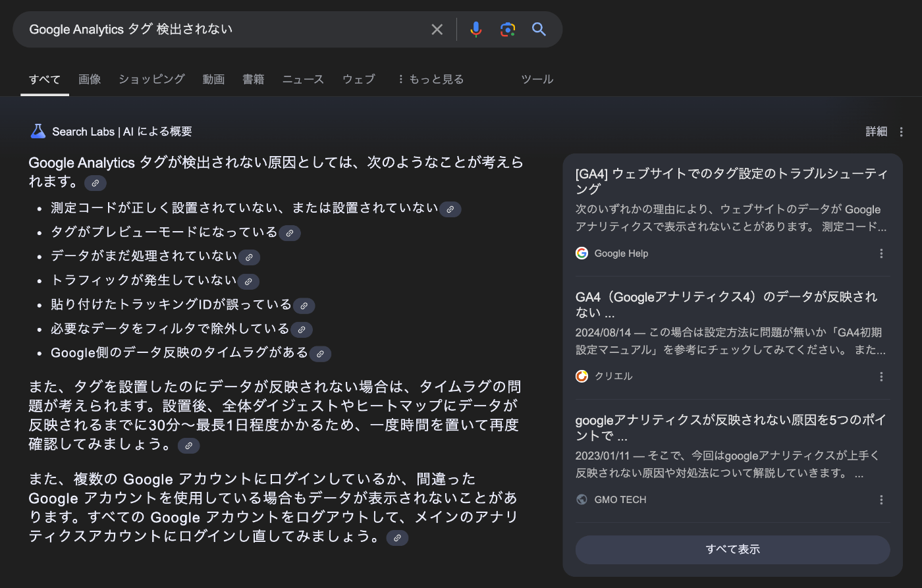The height and width of the screenshot is (588, 922).
Task: Click the 2024/08/14 result snippet
Action: point(730,341)
